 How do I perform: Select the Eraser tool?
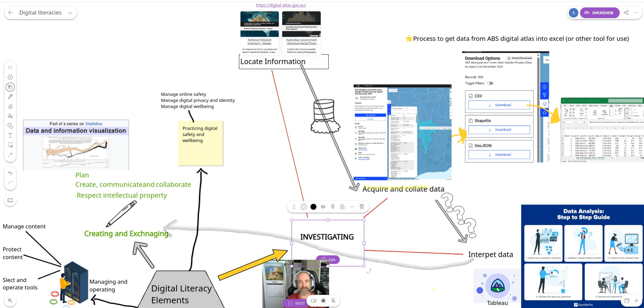point(10,106)
